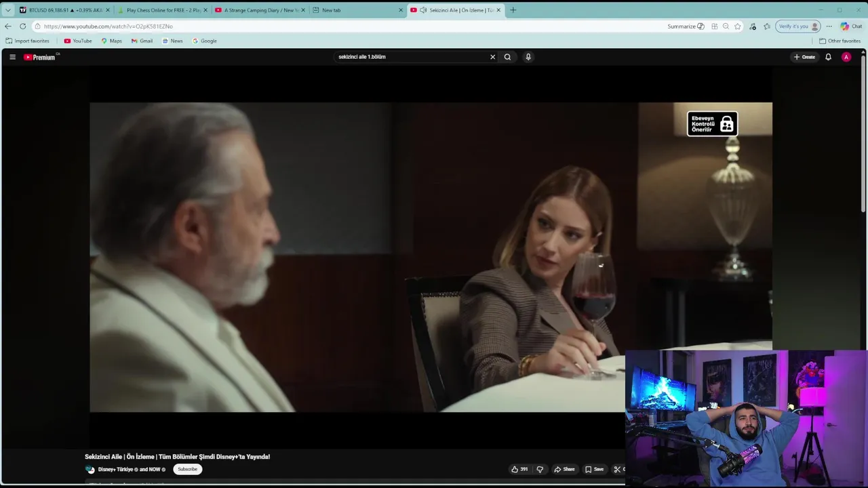Open the Google bookmark
The height and width of the screenshot is (488, 868).
coord(204,41)
